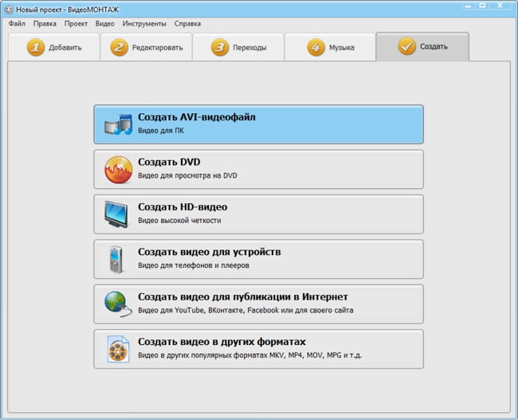Click the film reel other formats icon
Image resolution: width=518 pixels, height=420 pixels.
pos(116,349)
